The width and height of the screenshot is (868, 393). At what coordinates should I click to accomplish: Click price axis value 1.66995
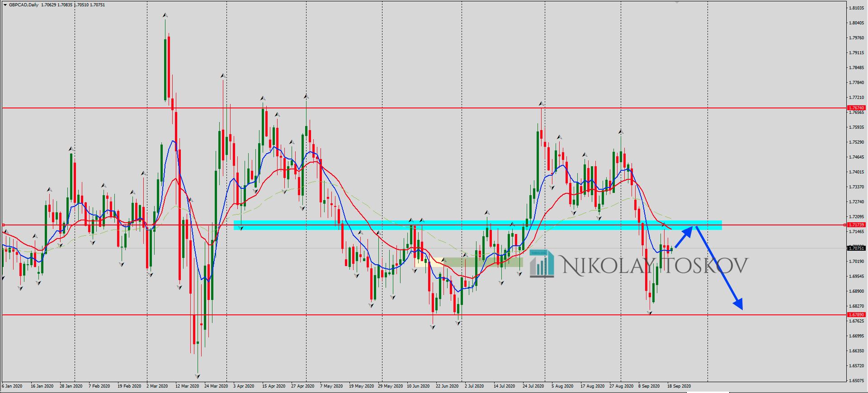856,336
